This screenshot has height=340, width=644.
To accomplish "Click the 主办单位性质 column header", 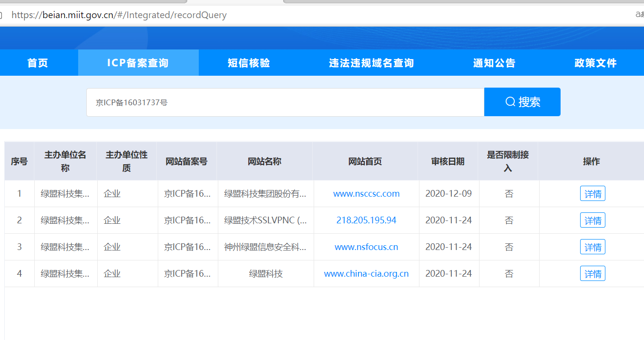I will pos(127,161).
